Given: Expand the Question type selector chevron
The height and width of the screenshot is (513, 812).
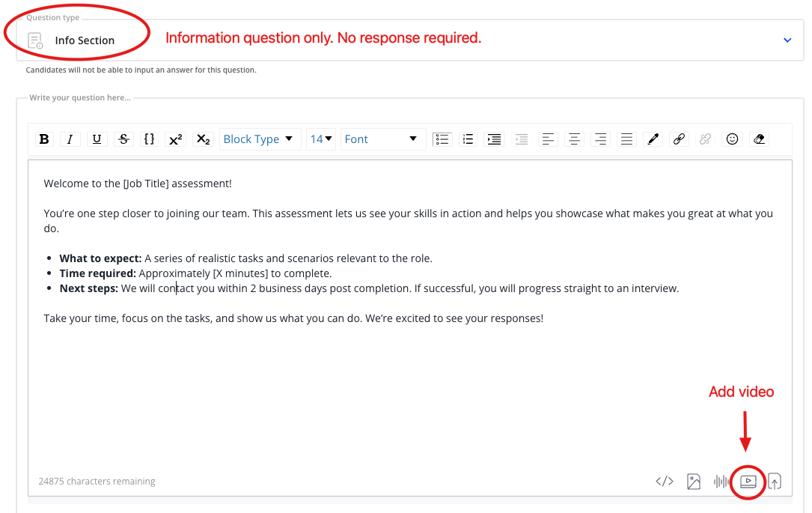Looking at the screenshot, I should 787,40.
